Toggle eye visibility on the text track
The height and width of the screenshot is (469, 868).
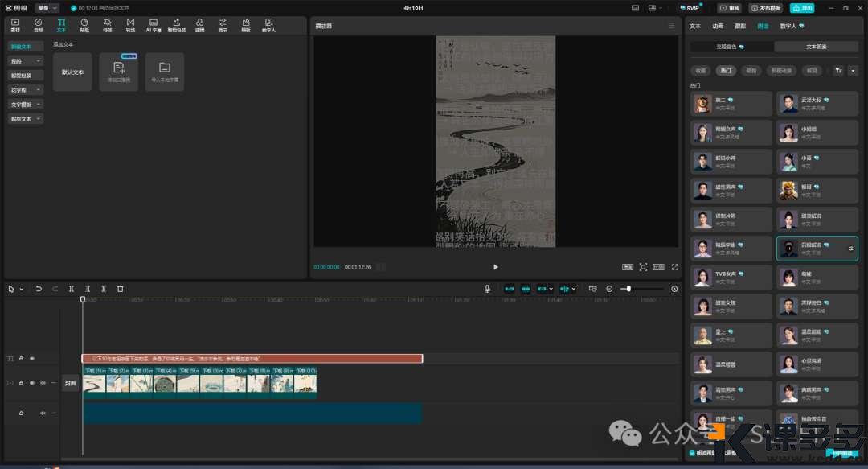click(32, 359)
